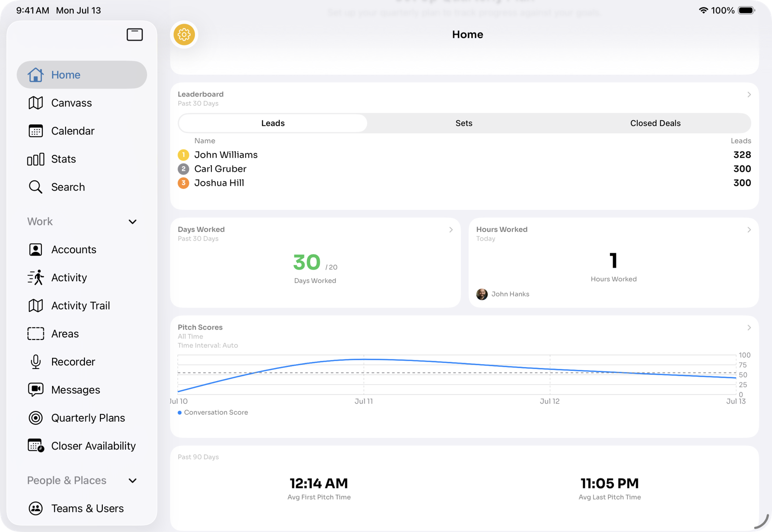Click the 11:05 PM Avg Last Pitch Time
The height and width of the screenshot is (532, 772).
tap(609, 483)
